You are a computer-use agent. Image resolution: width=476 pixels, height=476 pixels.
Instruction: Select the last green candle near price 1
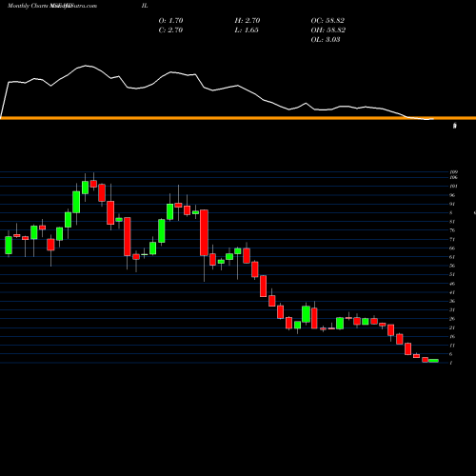(433, 361)
